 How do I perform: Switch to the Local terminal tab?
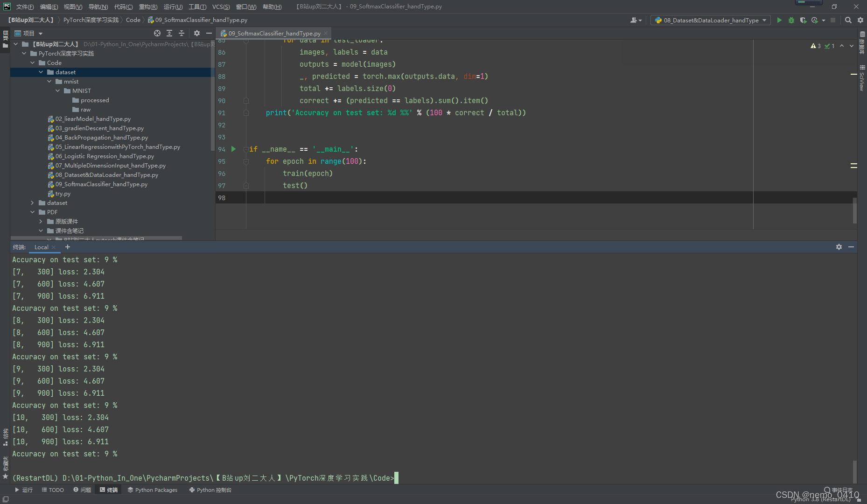41,247
